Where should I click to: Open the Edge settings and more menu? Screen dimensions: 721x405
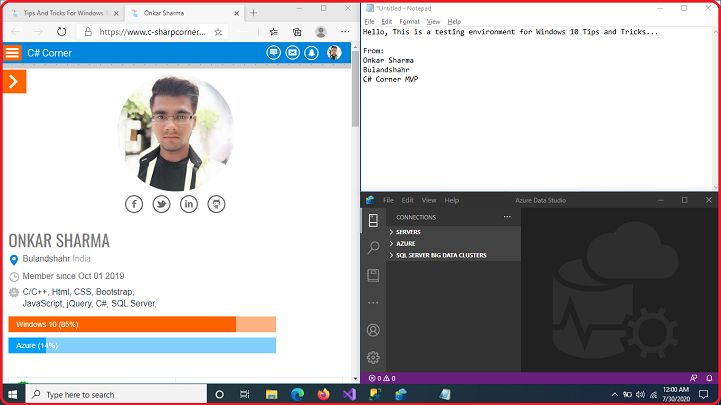tap(345, 32)
